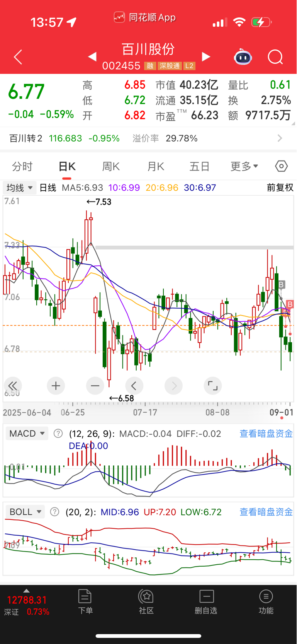The width and height of the screenshot is (297, 644).
Task: Tap orange 20:6.96 MA label
Action: 162,188
